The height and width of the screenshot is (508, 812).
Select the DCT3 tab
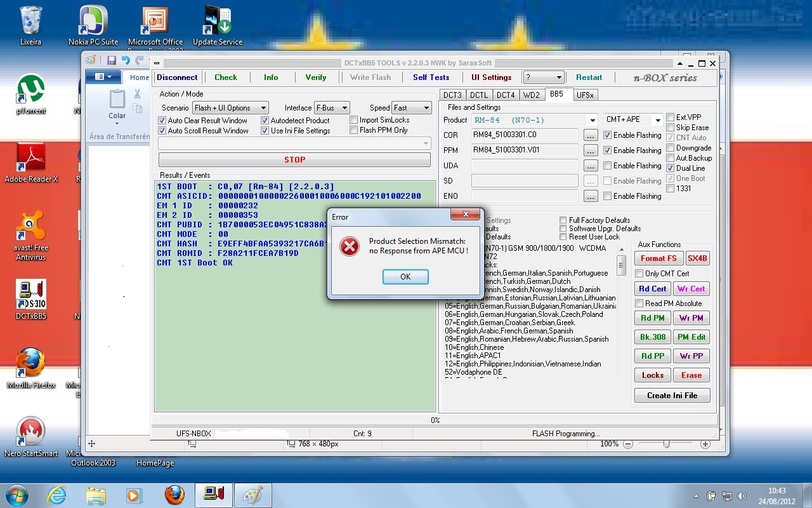tap(452, 95)
